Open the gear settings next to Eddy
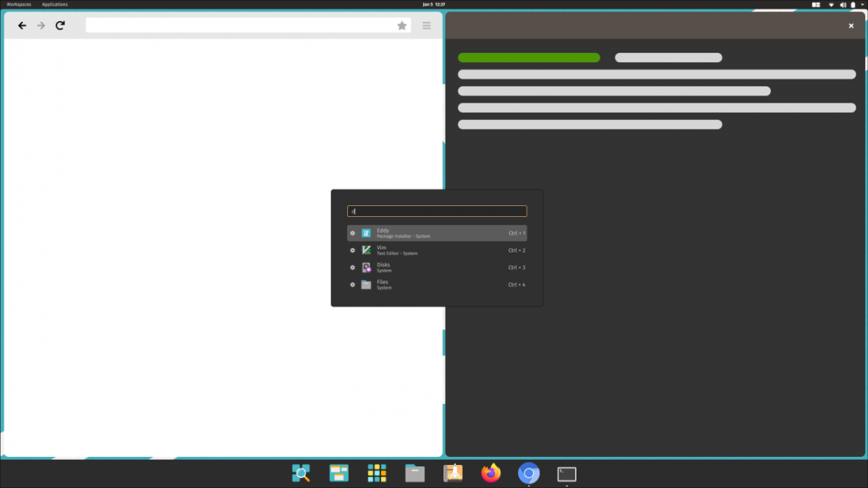The image size is (868, 488). point(353,233)
